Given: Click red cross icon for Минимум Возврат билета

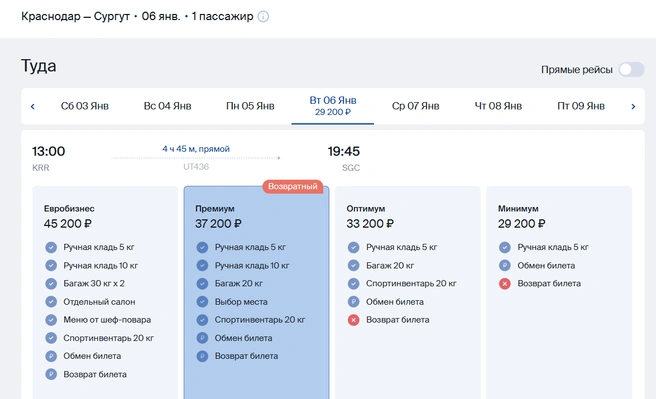Looking at the screenshot, I should (505, 284).
